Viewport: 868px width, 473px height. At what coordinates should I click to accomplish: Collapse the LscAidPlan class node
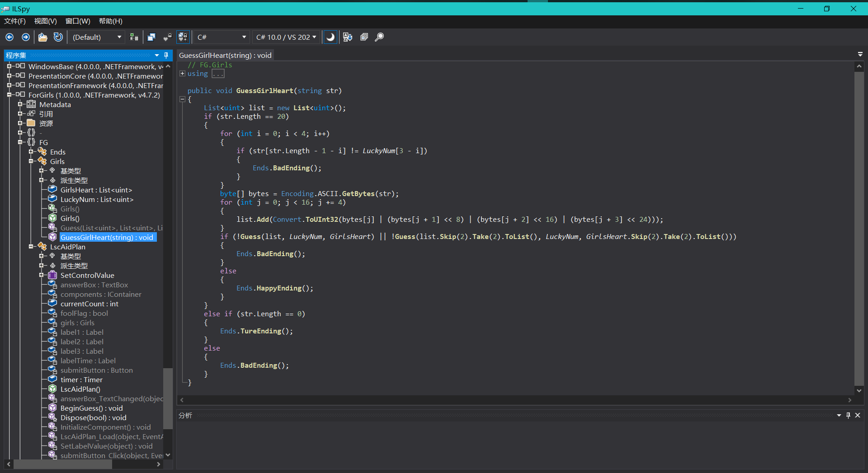point(31,247)
